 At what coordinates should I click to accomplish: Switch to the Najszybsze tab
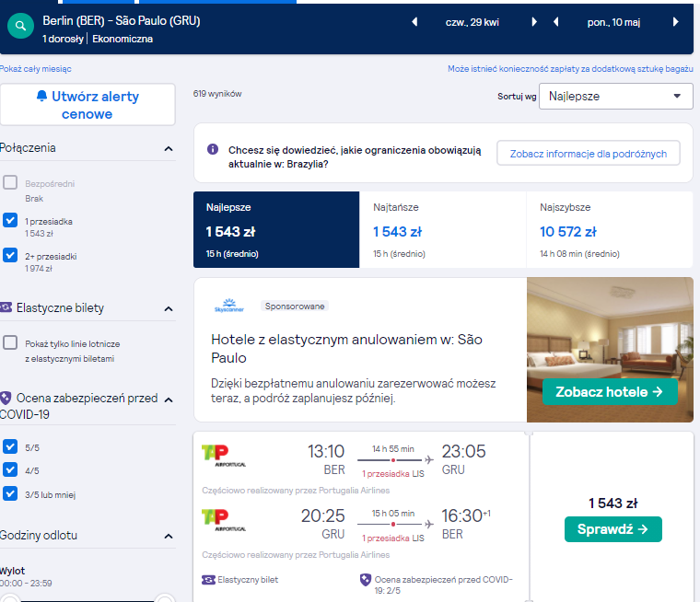tap(610, 229)
